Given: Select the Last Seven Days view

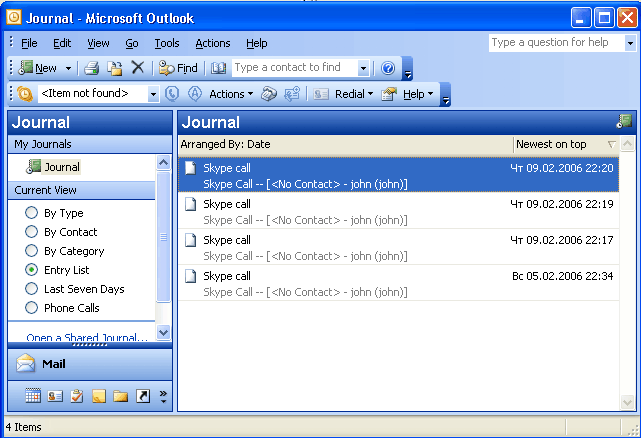Looking at the screenshot, I should tap(75, 289).
